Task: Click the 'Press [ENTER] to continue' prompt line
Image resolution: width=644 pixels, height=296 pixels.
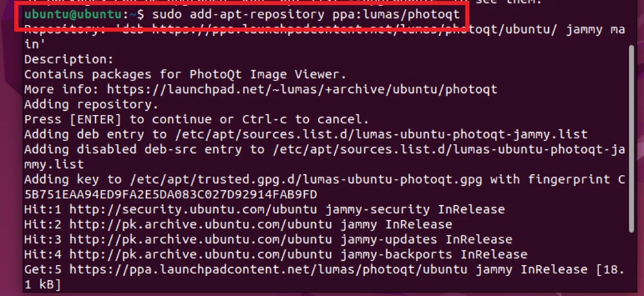Action: 196,120
